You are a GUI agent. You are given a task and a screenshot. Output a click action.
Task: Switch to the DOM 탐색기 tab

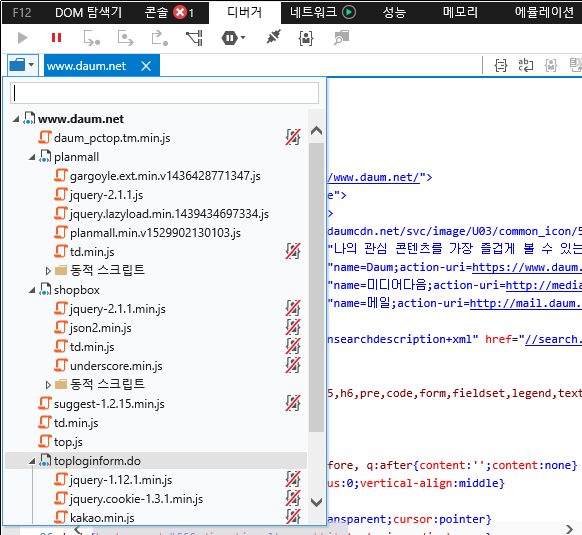pos(88,13)
